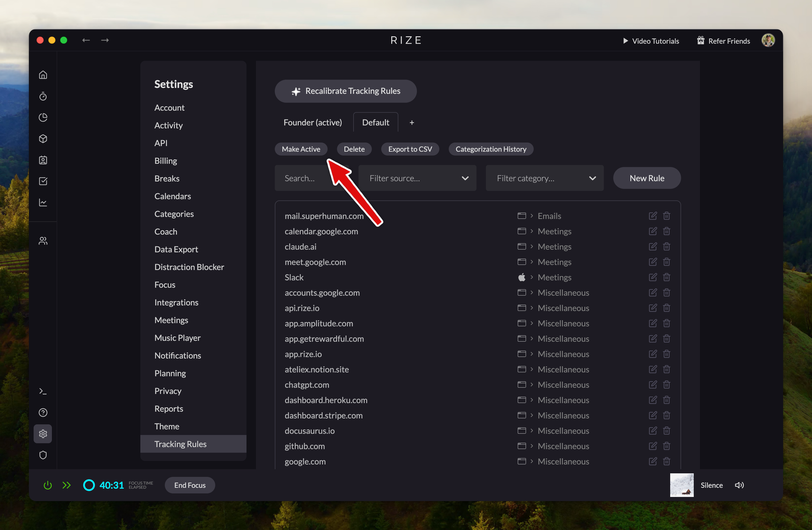Open Theme settings
The width and height of the screenshot is (812, 530).
[167, 426]
